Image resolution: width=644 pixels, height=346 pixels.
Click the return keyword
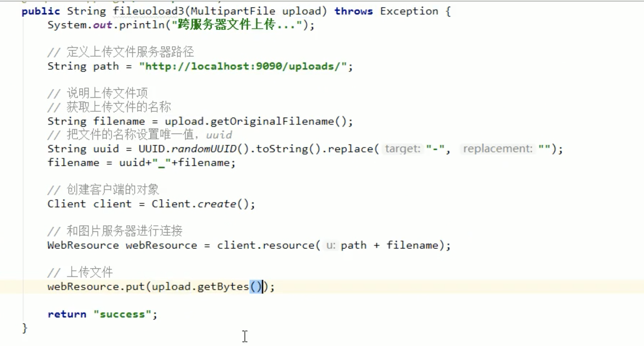(67, 314)
